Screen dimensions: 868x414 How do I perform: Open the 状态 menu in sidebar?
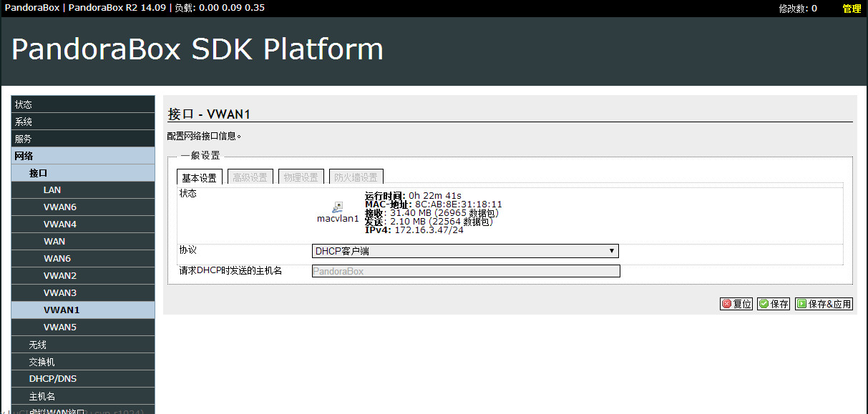coord(83,104)
